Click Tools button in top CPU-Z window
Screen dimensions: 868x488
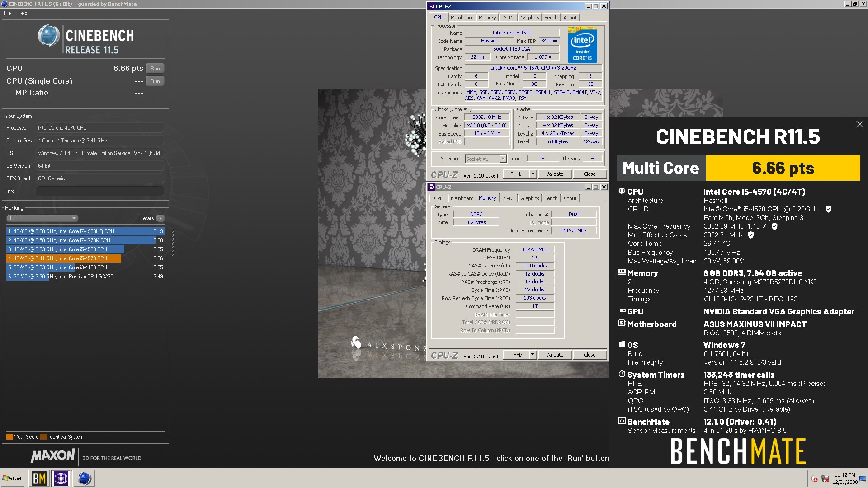click(516, 174)
